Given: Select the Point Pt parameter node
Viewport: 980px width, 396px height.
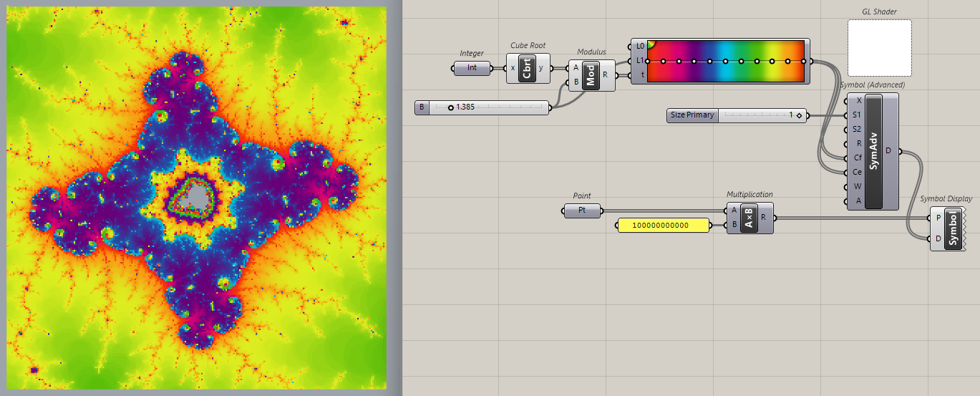Looking at the screenshot, I should (581, 211).
